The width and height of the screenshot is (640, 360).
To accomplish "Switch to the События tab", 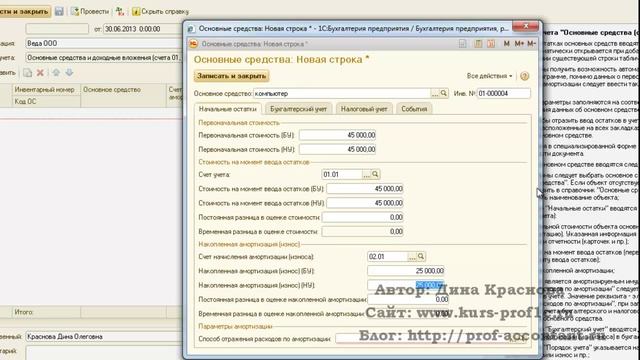I will [414, 109].
